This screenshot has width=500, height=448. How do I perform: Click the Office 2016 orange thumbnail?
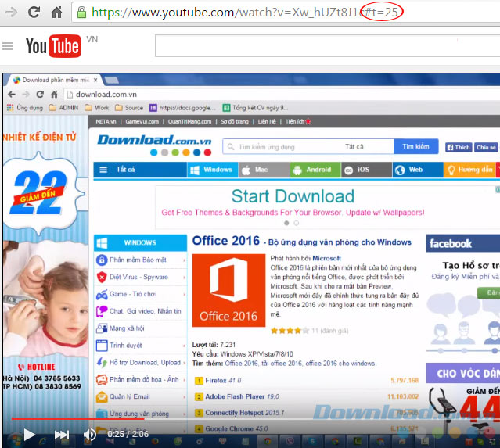point(228,290)
